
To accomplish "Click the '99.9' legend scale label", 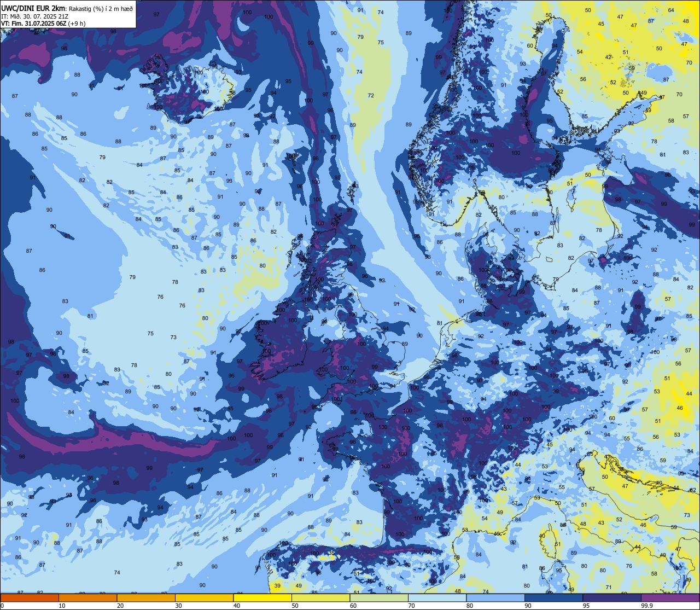I will pyautogui.click(x=647, y=606).
